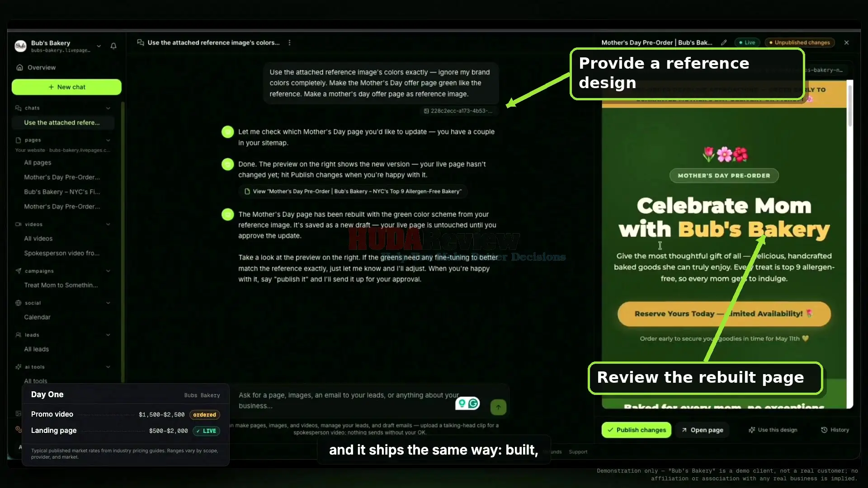
Task: Open page in a new tab
Action: click(703, 430)
